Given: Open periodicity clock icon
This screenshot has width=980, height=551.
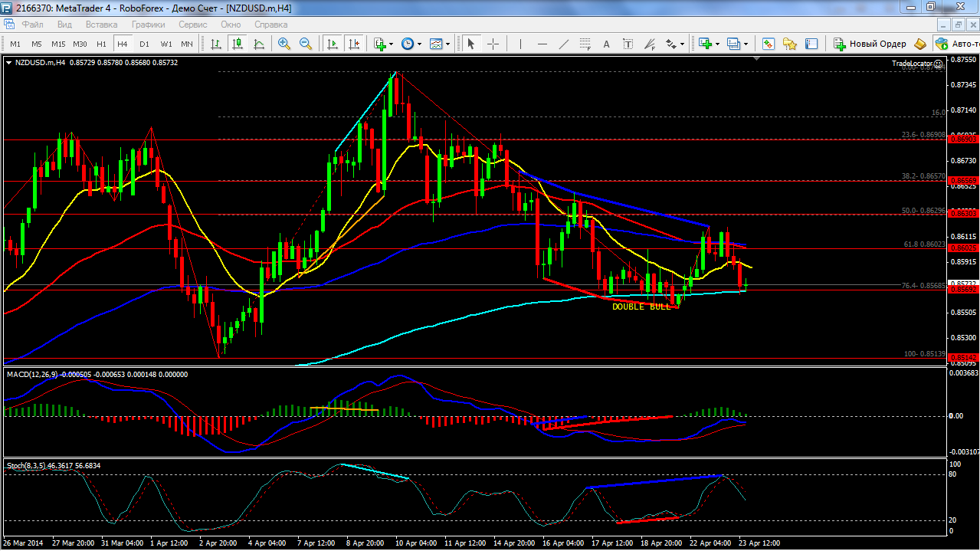Looking at the screenshot, I should (407, 44).
